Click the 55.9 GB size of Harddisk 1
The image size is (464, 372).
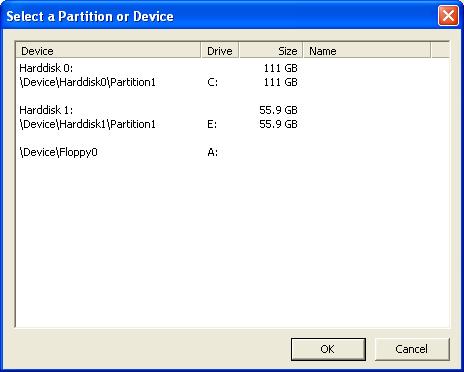coord(278,110)
